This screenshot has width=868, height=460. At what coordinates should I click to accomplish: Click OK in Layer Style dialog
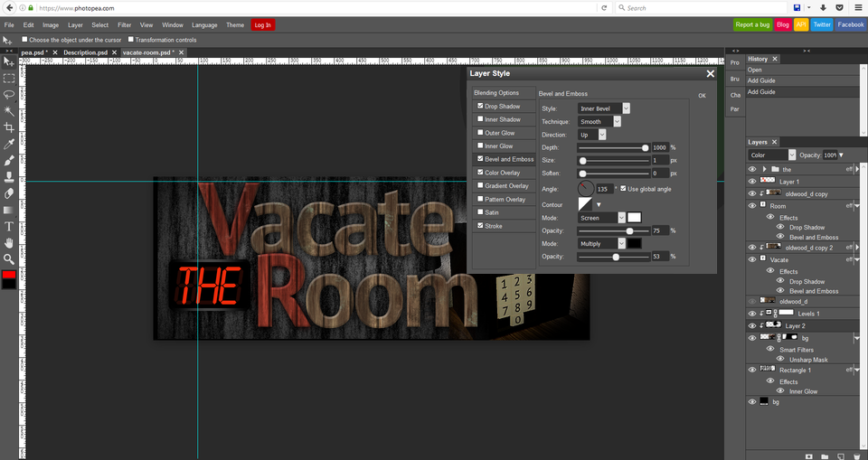coord(702,95)
